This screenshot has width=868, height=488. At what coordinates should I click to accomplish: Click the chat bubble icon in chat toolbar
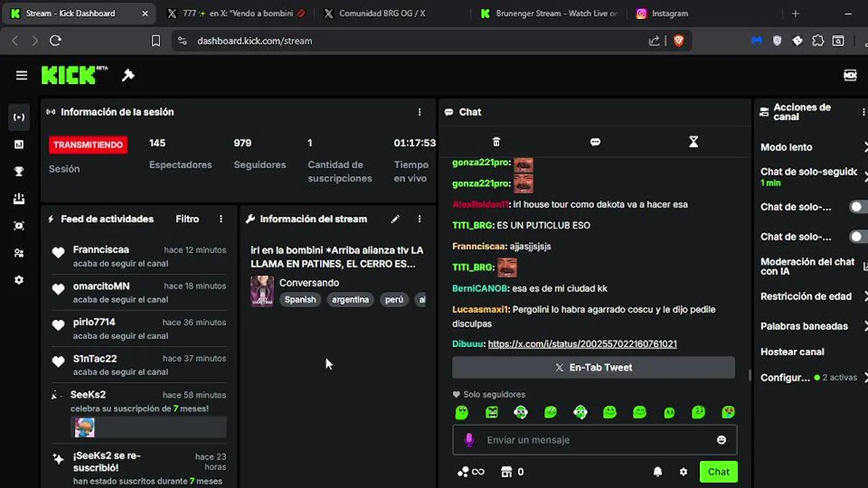point(595,142)
